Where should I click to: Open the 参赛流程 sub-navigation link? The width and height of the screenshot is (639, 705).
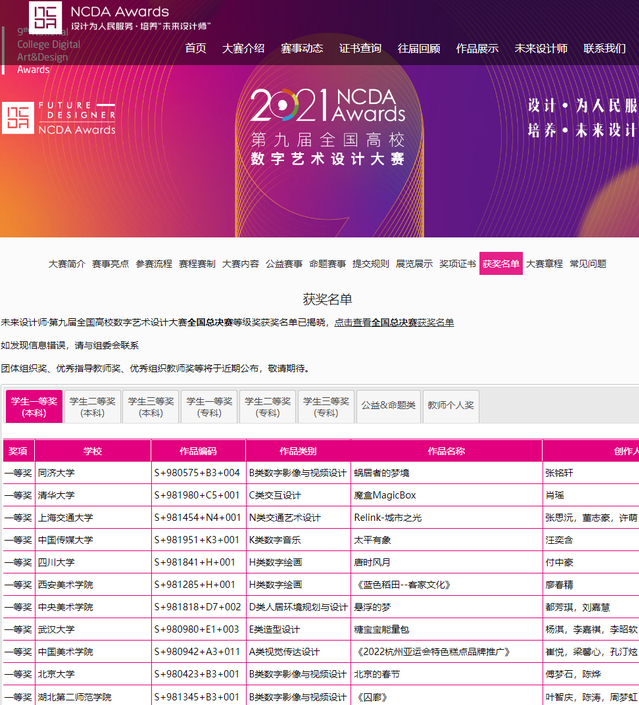(x=154, y=264)
